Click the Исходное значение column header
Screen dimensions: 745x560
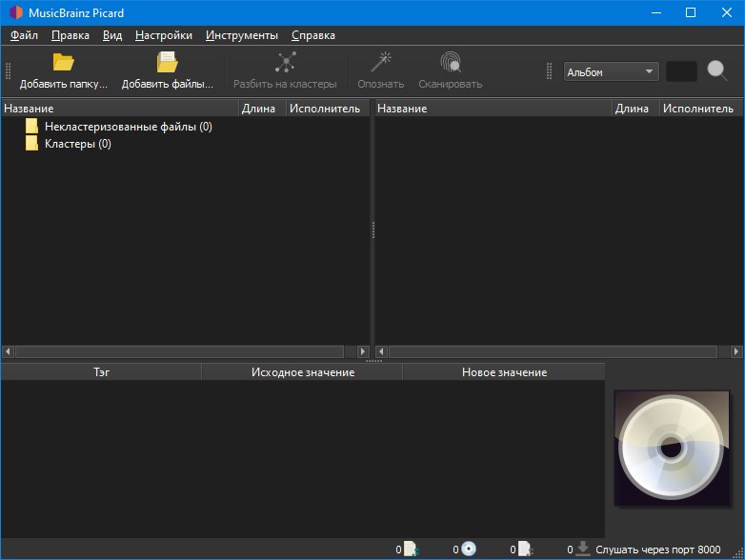point(302,372)
